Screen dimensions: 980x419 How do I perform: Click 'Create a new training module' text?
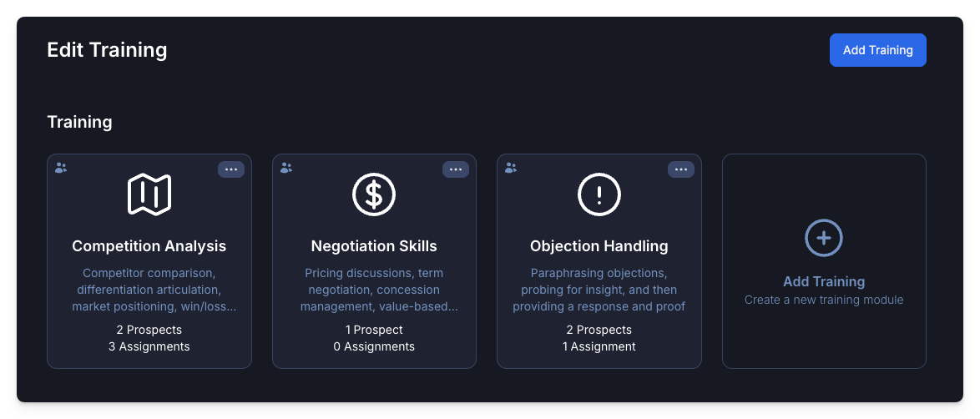click(824, 300)
